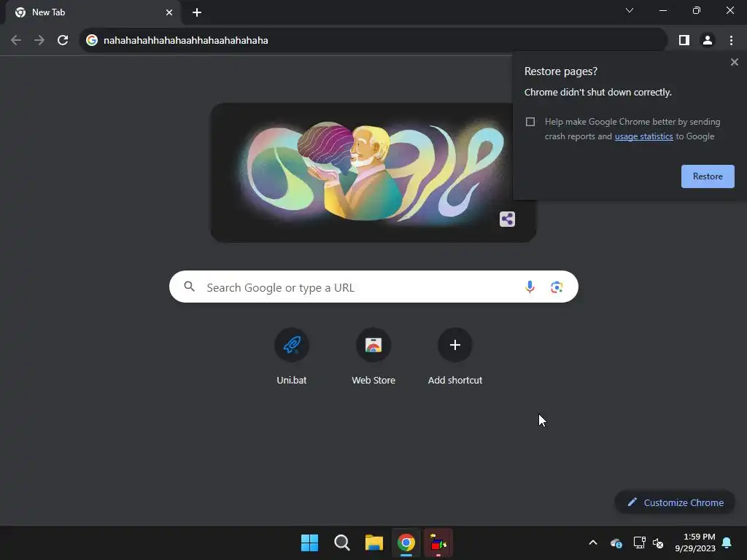The height and width of the screenshot is (560, 747).
Task: Reload the page
Action: (x=63, y=41)
